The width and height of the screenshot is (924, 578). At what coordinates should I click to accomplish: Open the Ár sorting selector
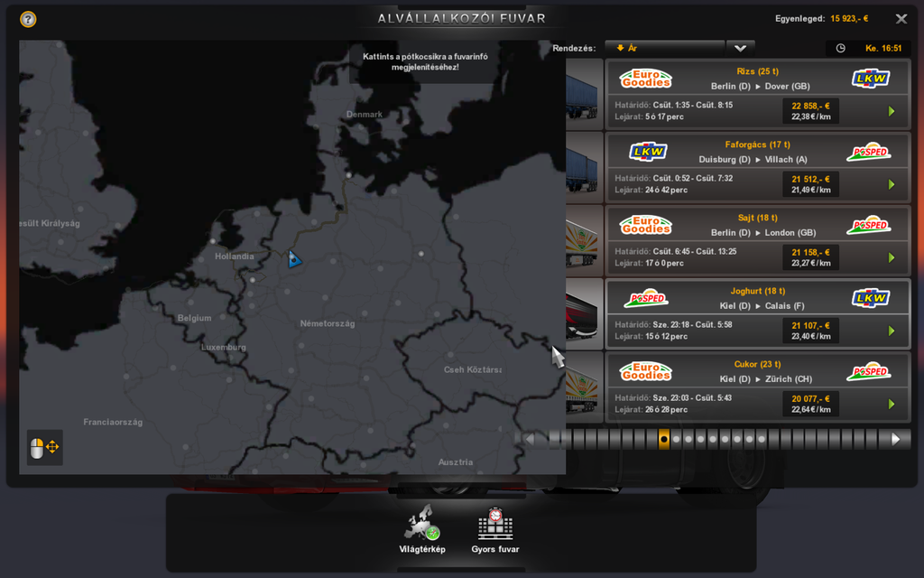pyautogui.click(x=665, y=47)
